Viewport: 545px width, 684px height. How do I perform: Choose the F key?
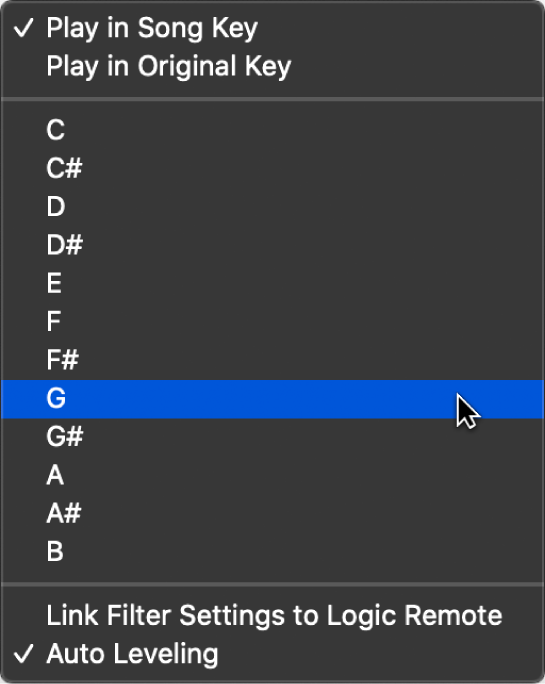[x=272, y=322]
